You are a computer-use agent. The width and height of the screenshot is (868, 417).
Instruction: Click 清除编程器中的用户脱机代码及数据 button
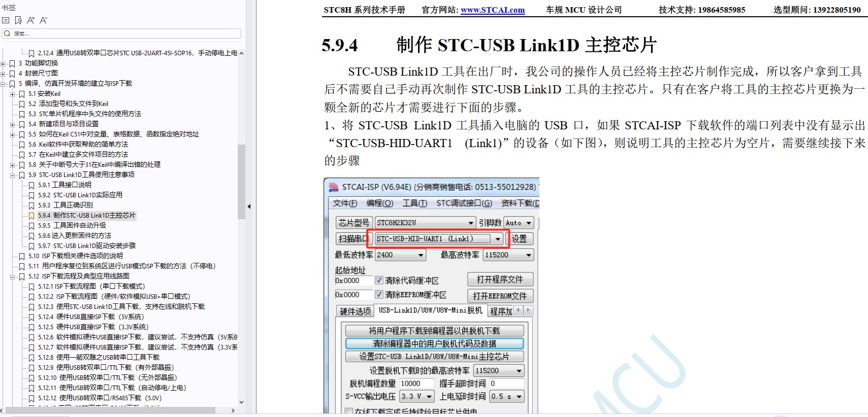point(434,343)
